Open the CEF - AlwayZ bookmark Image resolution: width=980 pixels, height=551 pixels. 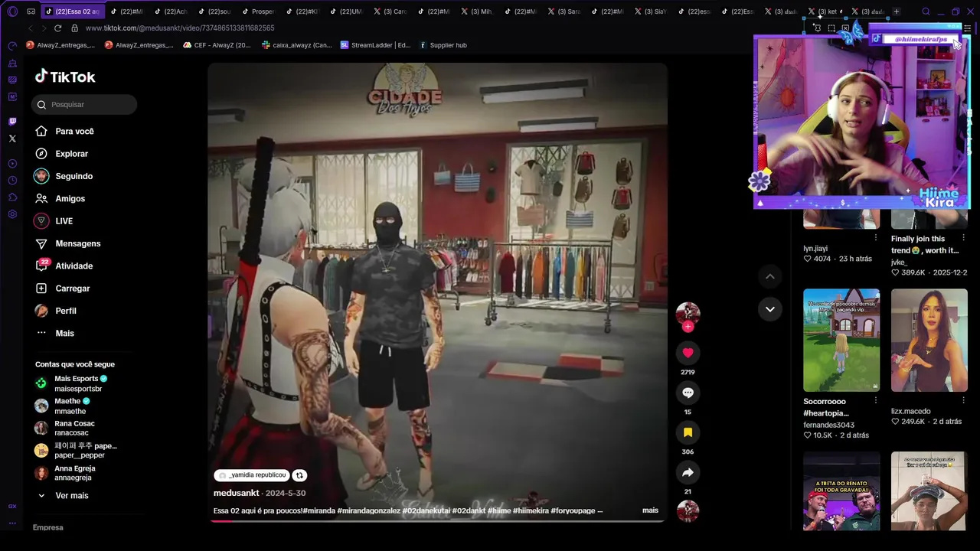click(x=217, y=45)
